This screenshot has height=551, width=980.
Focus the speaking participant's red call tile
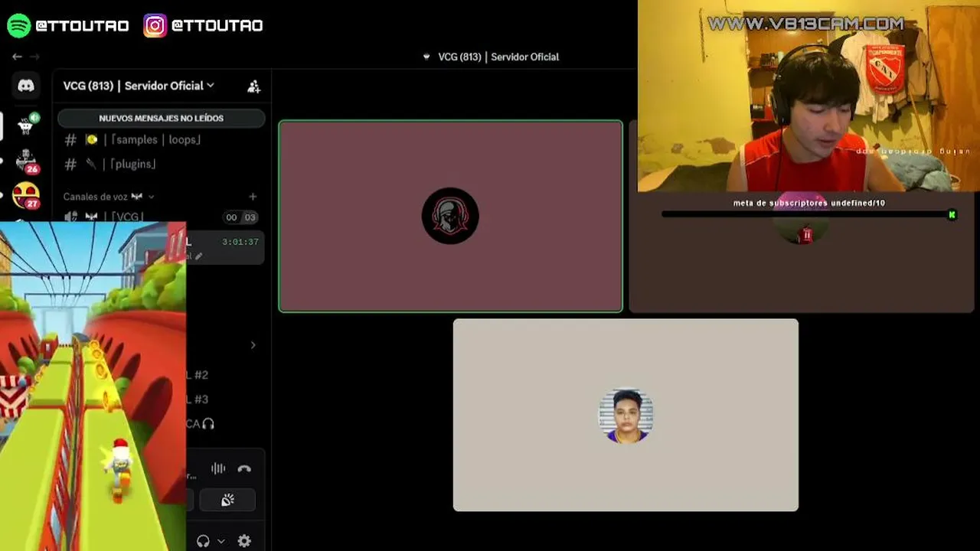coord(450,216)
